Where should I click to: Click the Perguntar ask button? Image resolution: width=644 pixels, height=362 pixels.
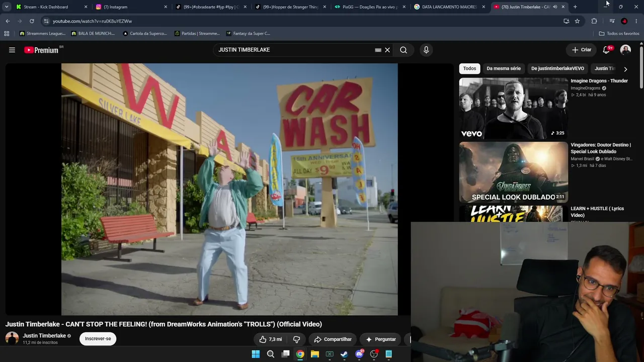click(381, 339)
